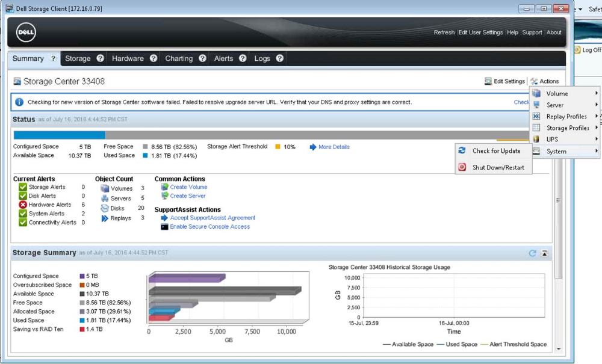Click Refresh in the header
The width and height of the screenshot is (602, 364).
[444, 32]
